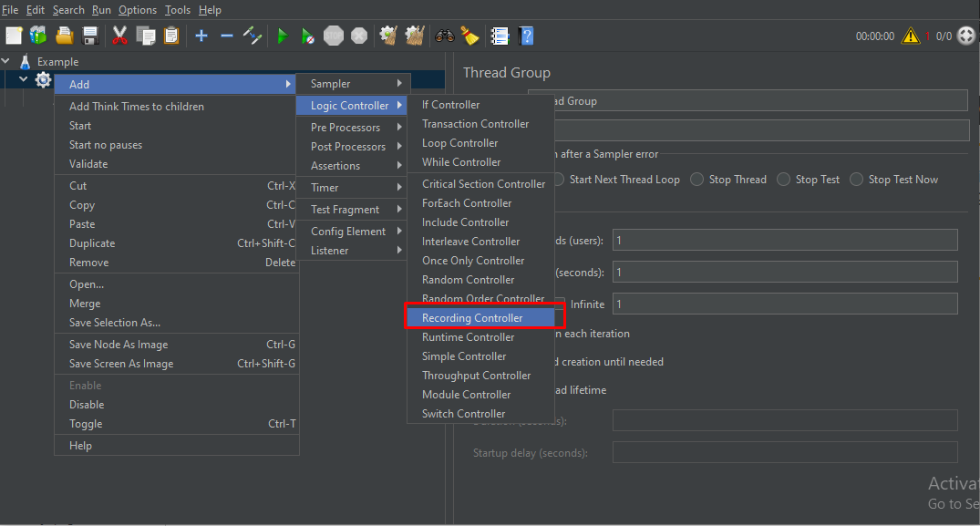Click the Comments field below the name
This screenshot has width=980, height=526.
[x=761, y=130]
